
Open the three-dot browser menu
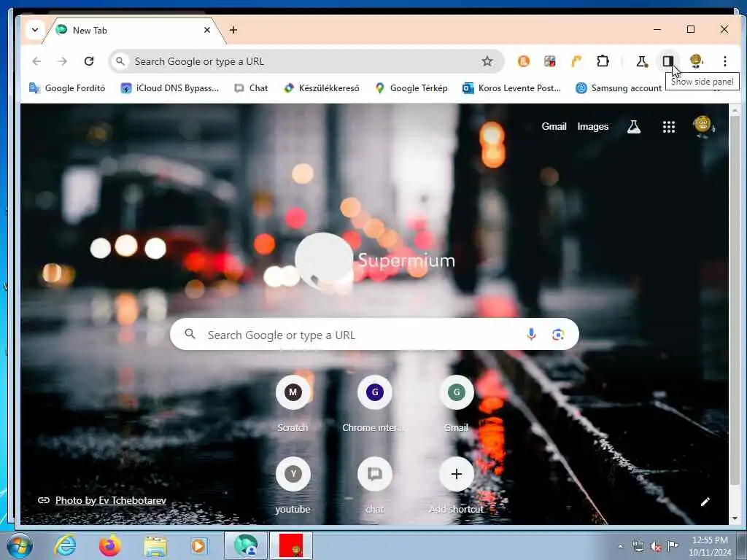pyautogui.click(x=724, y=61)
